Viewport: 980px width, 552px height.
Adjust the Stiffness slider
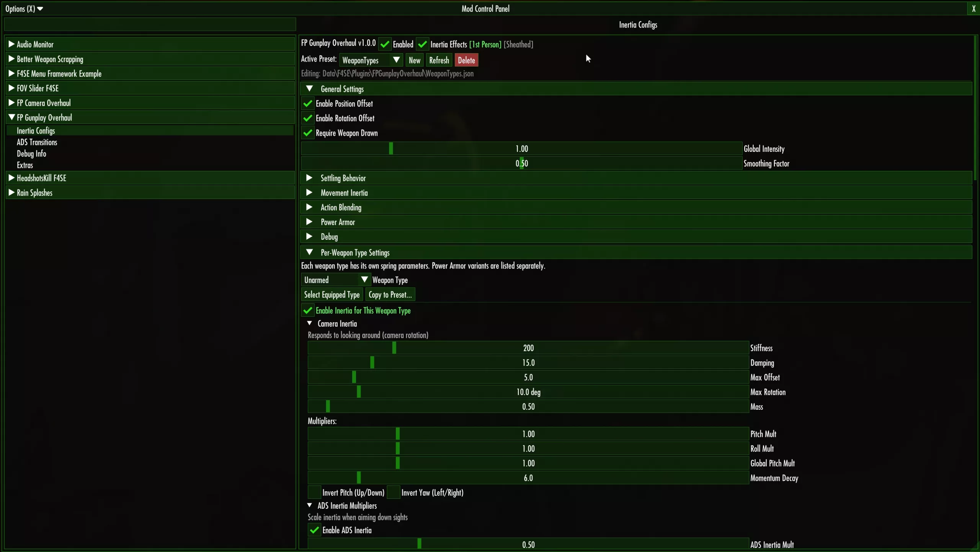click(528, 348)
